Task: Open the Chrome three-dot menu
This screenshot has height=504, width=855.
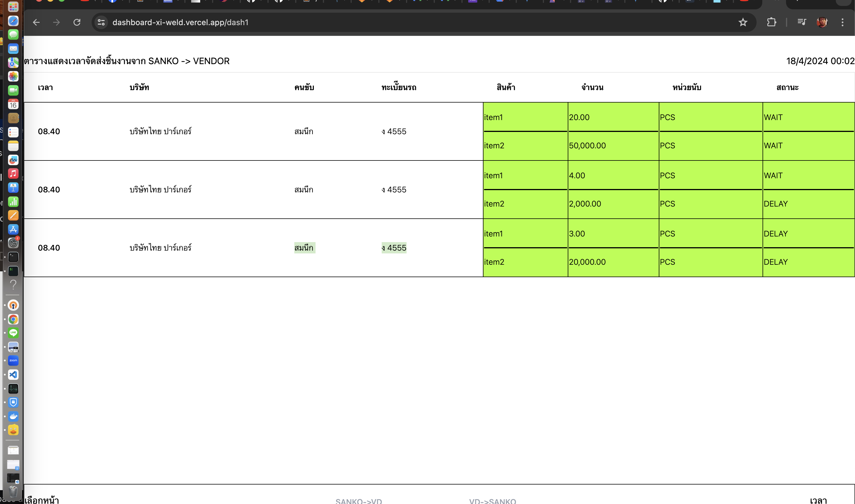Action: [x=843, y=22]
